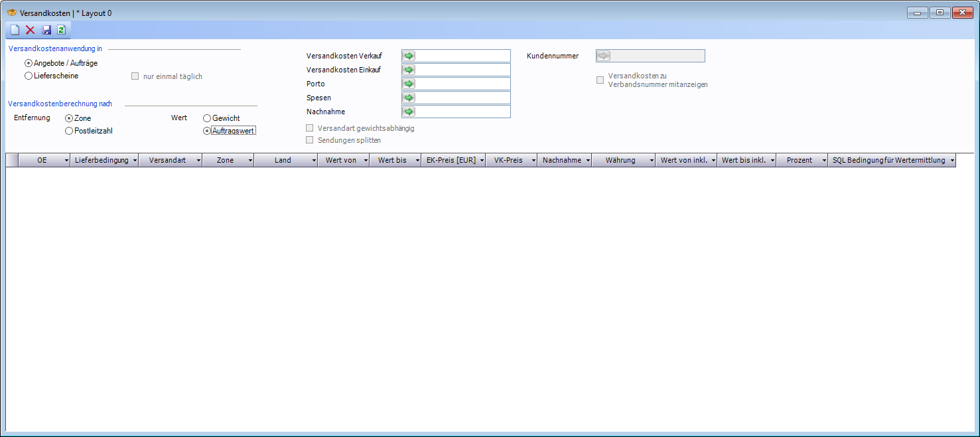Viewport: 980px width, 437px height.
Task: Click into the Versandkosten Verkauf text field
Action: pyautogui.click(x=462, y=56)
